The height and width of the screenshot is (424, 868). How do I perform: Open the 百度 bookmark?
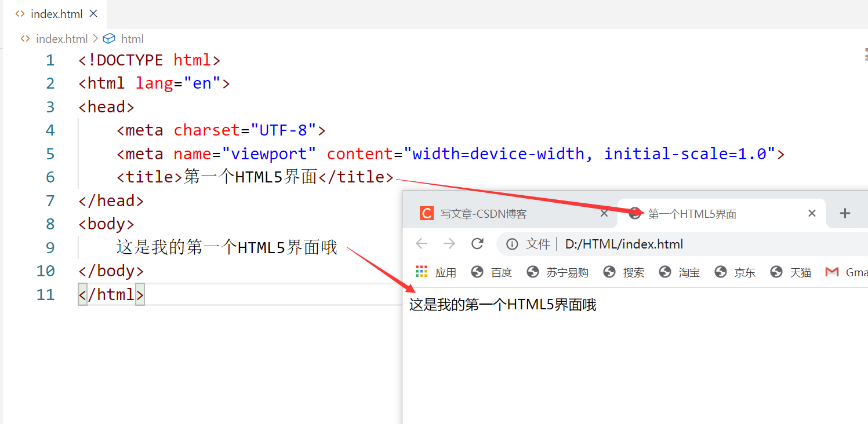[x=492, y=272]
